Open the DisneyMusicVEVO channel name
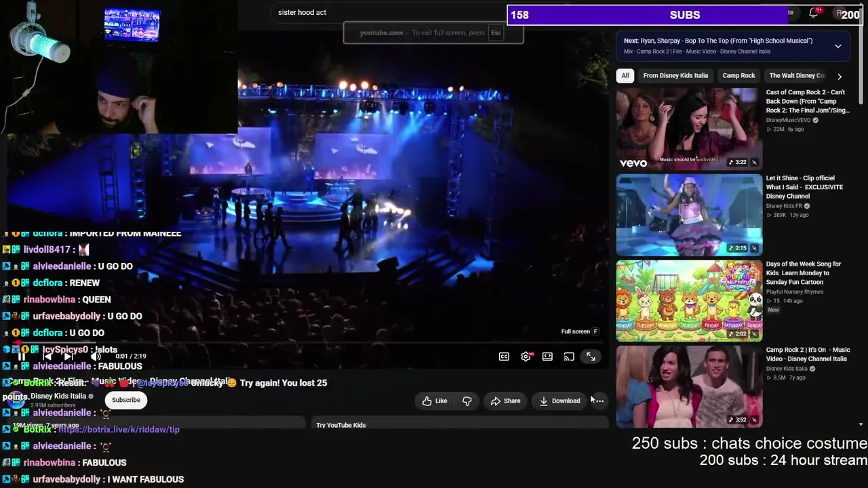 click(x=789, y=121)
